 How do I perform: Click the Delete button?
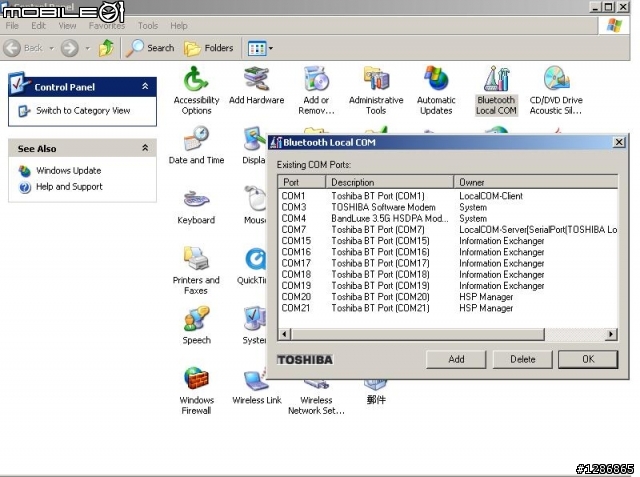coord(522,359)
